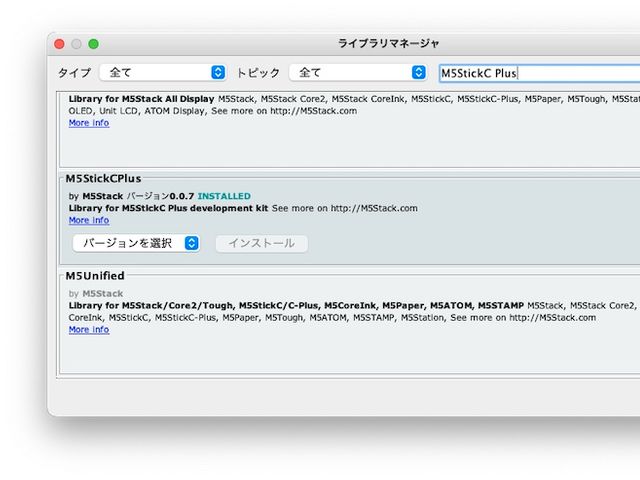Open More info link under M5StickCPlus
The image size is (640, 480).
(89, 220)
